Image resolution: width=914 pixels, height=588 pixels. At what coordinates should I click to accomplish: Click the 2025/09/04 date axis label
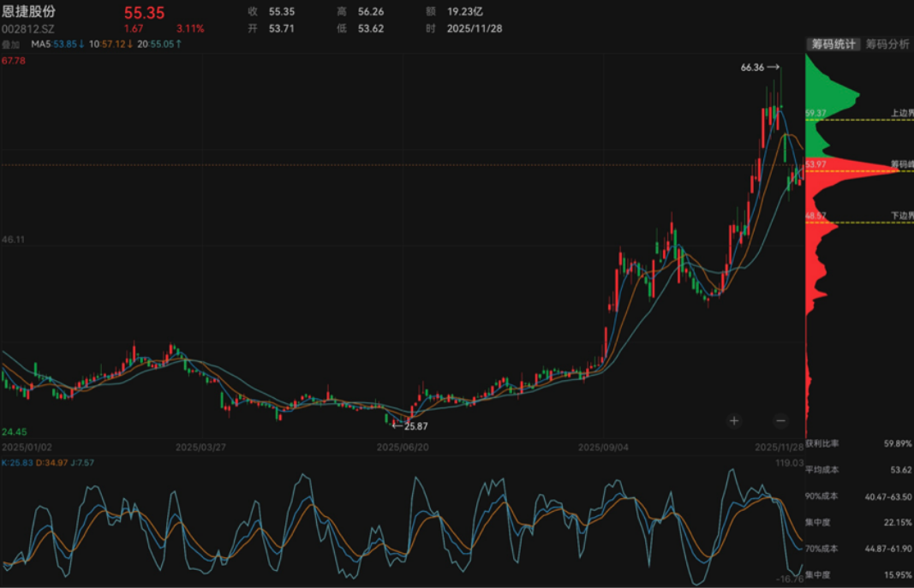point(603,447)
